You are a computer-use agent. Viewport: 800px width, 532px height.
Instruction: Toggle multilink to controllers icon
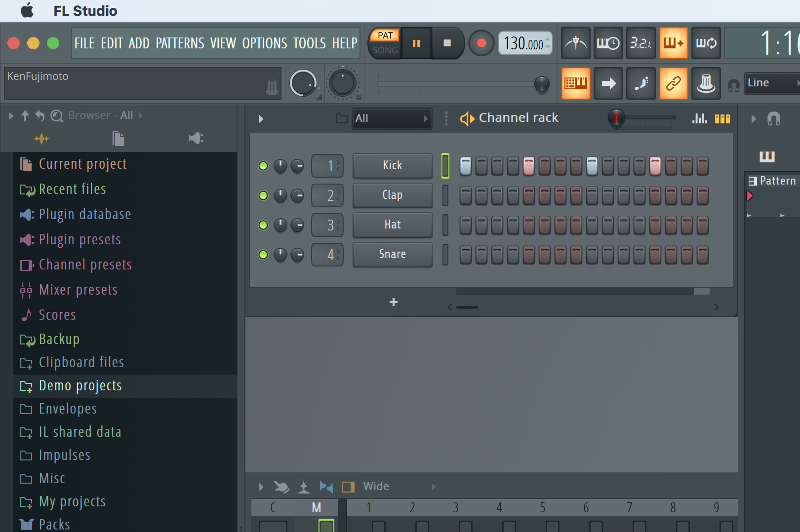(x=673, y=83)
